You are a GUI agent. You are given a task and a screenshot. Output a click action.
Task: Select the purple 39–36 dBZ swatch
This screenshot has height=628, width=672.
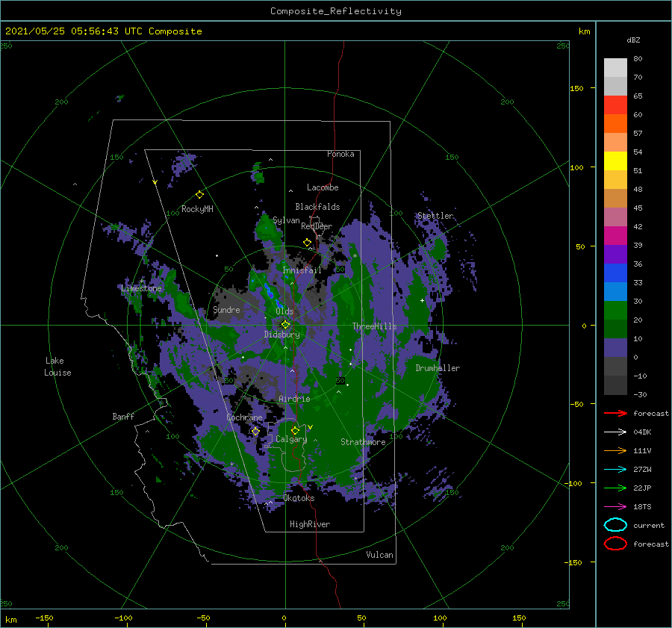click(x=615, y=255)
